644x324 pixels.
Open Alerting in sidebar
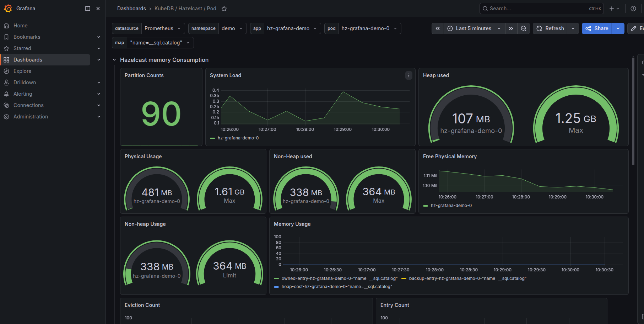[x=23, y=94]
